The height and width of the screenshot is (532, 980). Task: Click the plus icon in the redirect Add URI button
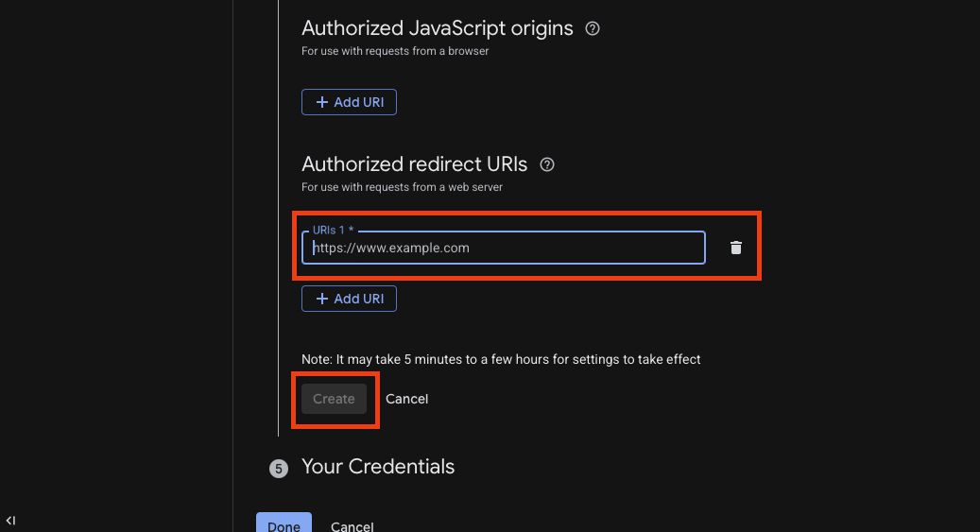[321, 299]
